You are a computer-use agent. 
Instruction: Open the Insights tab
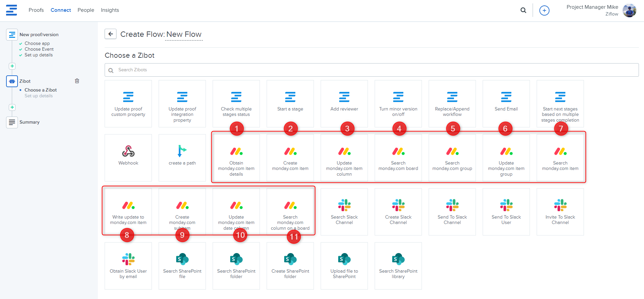tap(110, 10)
